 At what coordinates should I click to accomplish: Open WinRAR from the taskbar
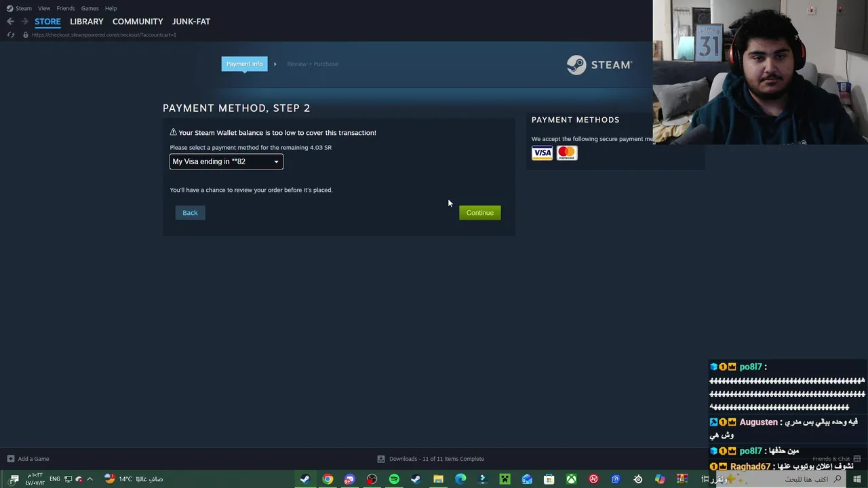(x=682, y=479)
